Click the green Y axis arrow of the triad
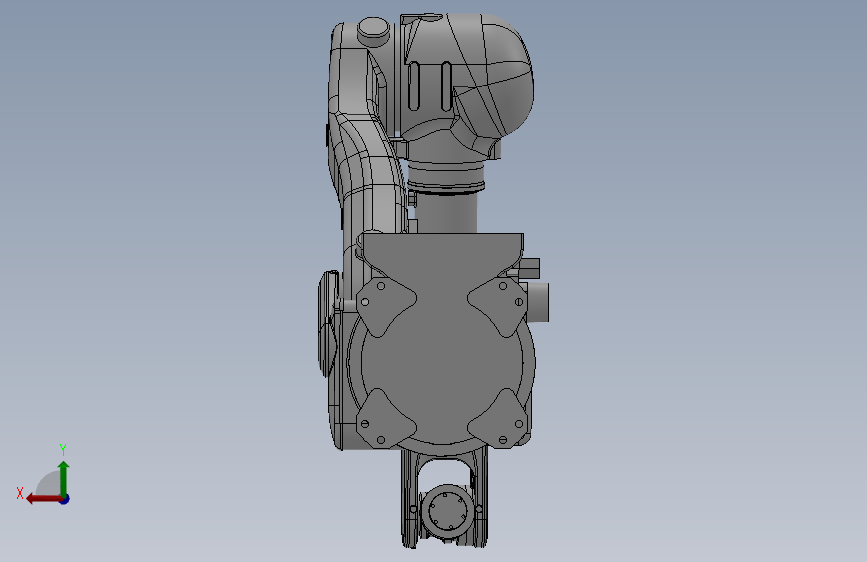Screen dimensions: 867x562 click(64, 478)
